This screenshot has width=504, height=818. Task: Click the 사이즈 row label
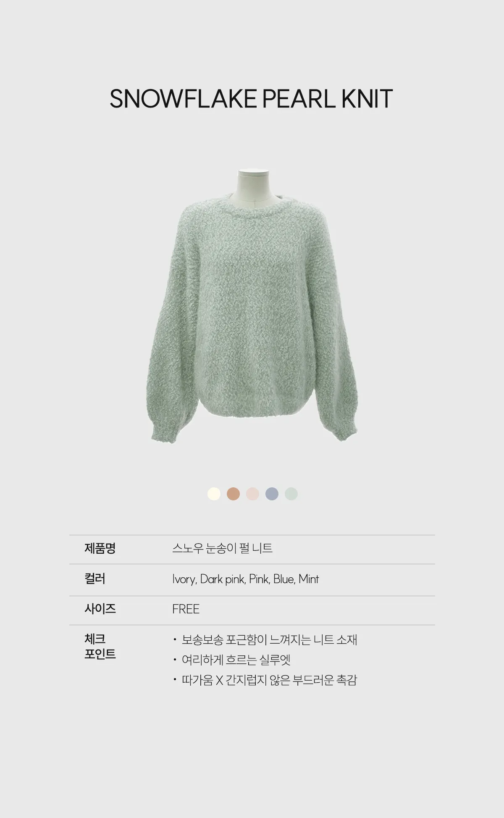(100, 609)
